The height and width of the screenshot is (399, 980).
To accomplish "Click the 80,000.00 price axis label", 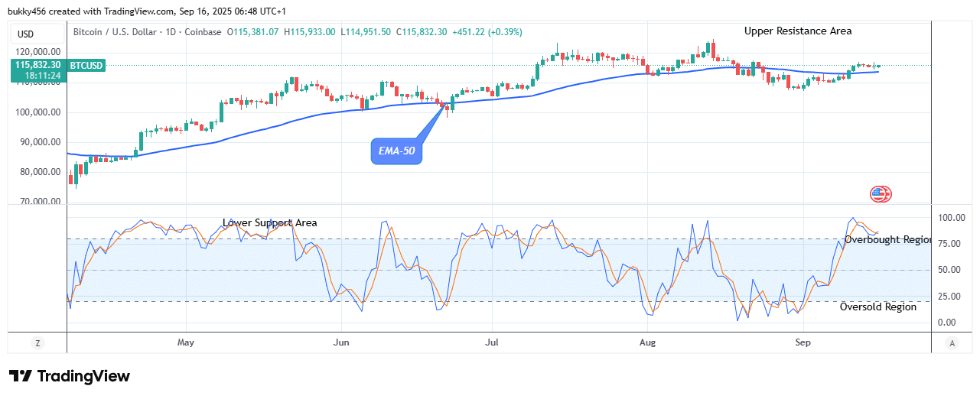I will coord(41,172).
